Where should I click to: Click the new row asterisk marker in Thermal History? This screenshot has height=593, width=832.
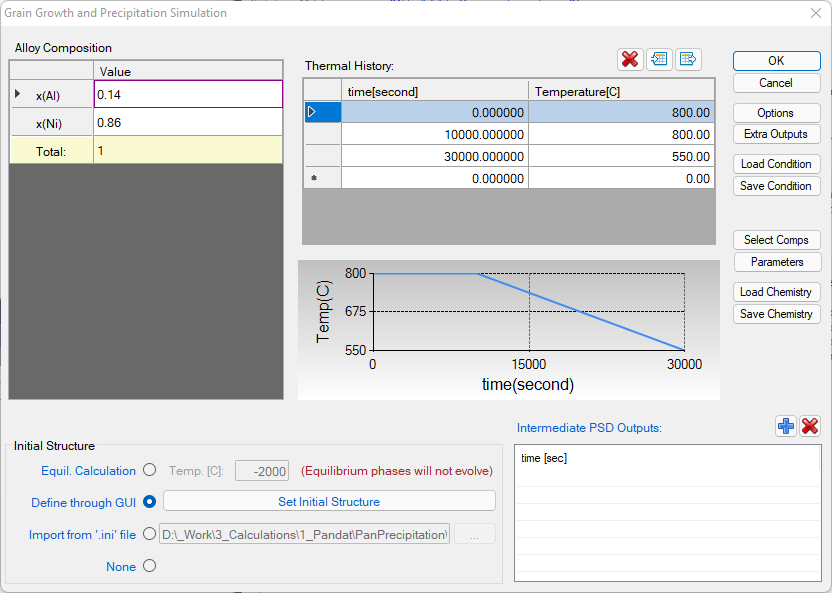[322, 178]
